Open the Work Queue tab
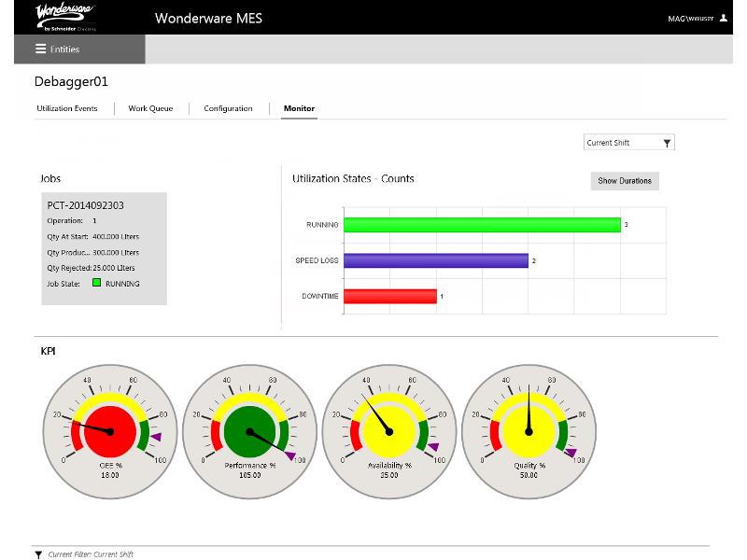 150,108
